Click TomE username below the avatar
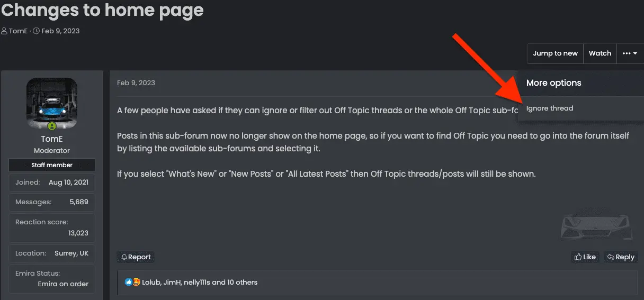Screen dimensions: 644x300 click(x=52, y=140)
